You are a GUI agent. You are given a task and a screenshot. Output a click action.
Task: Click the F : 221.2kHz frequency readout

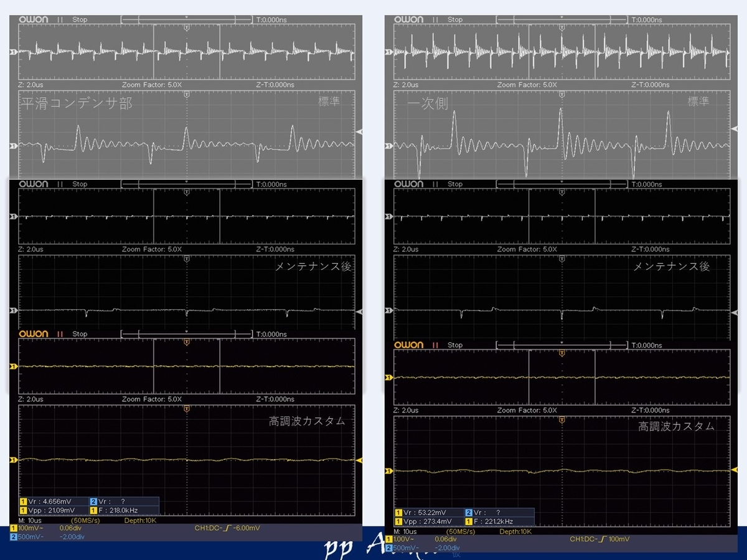pos(493,521)
